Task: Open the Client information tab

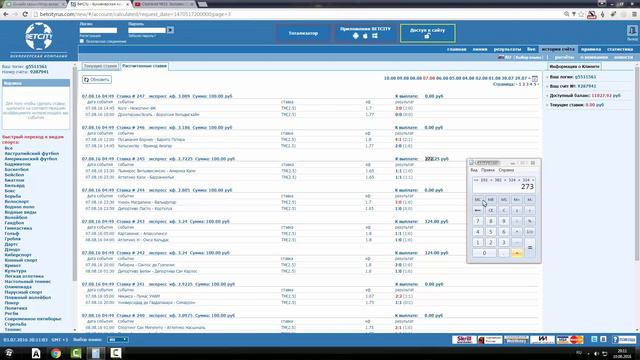Action: [574, 67]
